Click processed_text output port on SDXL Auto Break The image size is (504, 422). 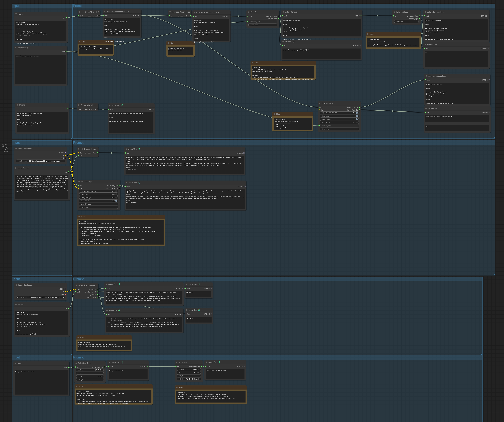click(97, 153)
